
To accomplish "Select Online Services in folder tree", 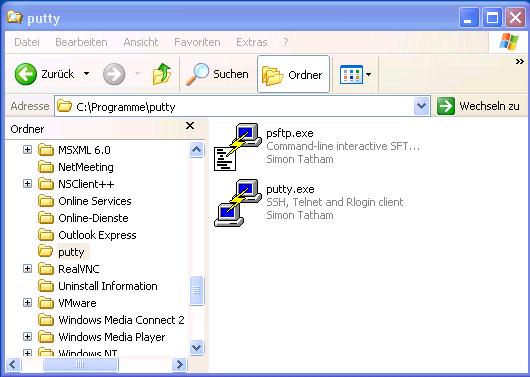I will coord(95,201).
